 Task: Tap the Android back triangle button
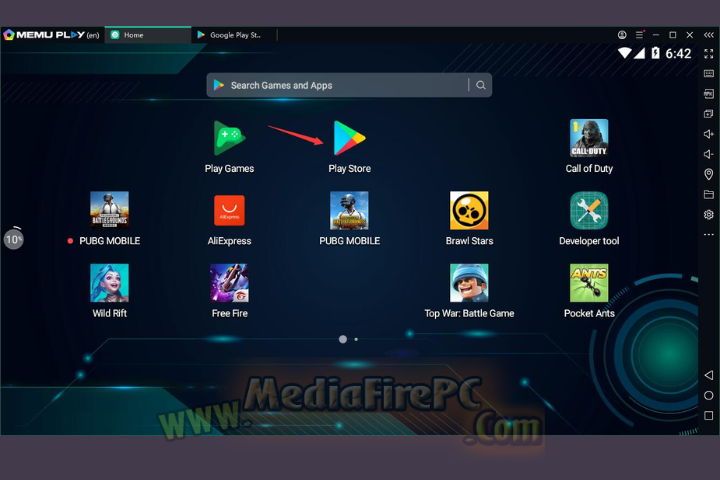click(709, 375)
